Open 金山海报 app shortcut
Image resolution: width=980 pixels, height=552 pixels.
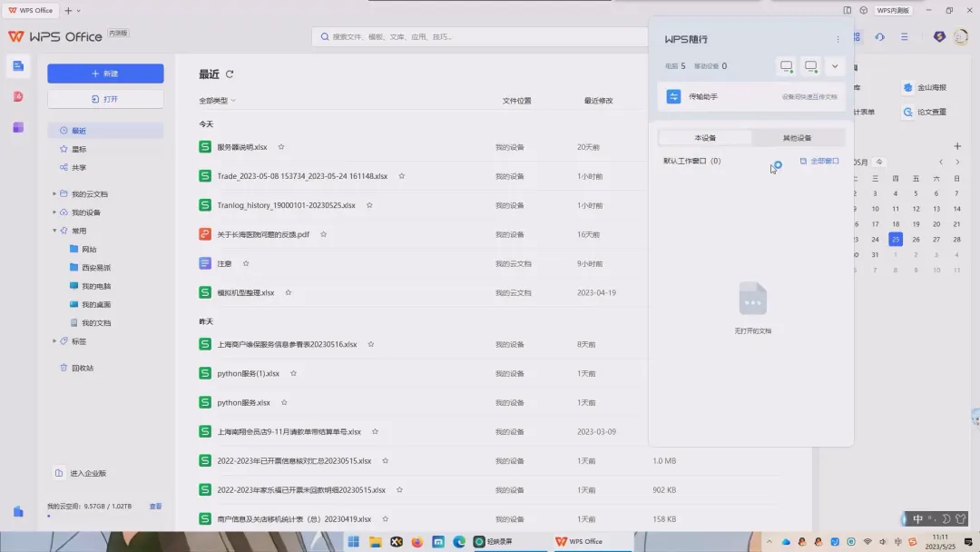point(925,87)
